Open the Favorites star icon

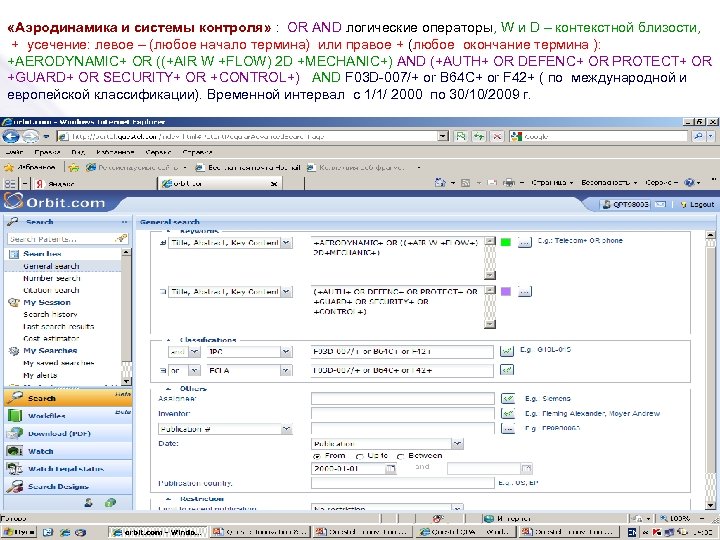(x=9, y=168)
